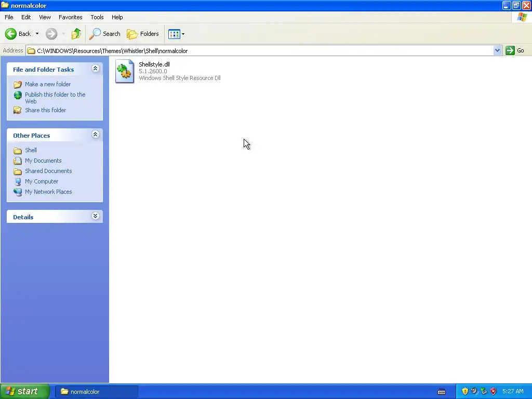Select the Shellstyle.dll file name
Image resolution: width=532 pixels, height=399 pixels.
[154, 64]
